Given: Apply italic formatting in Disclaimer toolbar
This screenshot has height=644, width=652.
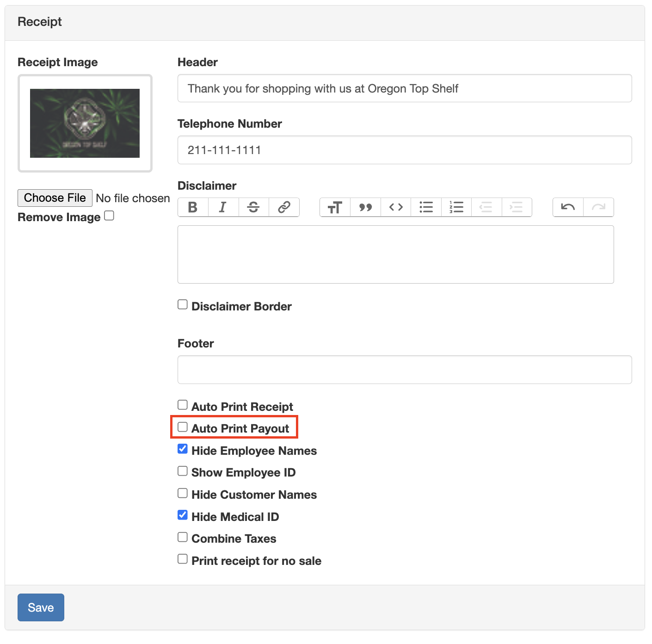Looking at the screenshot, I should tap(223, 207).
